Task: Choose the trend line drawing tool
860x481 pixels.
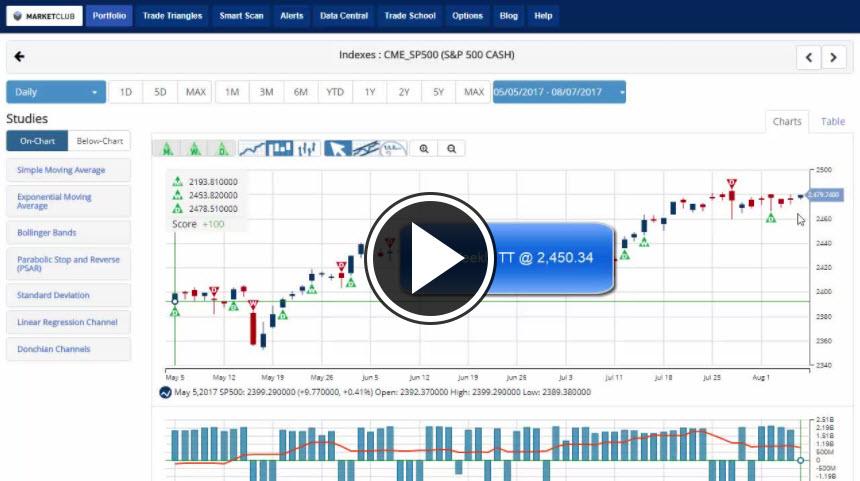Action: point(366,148)
